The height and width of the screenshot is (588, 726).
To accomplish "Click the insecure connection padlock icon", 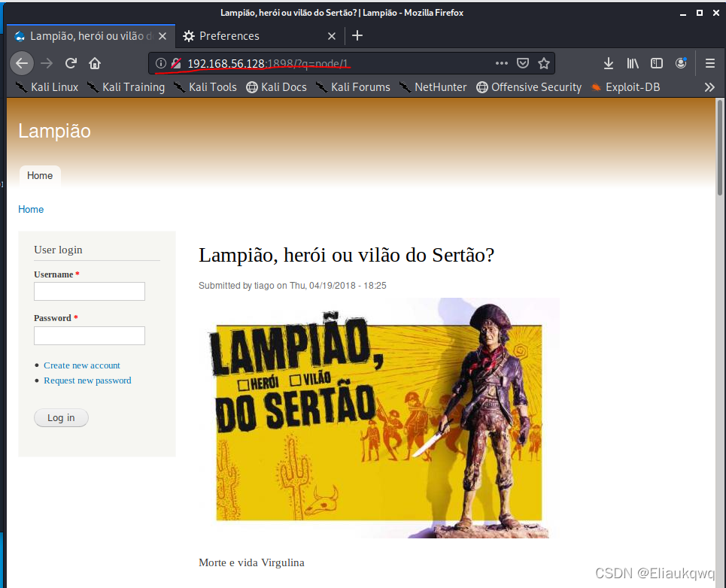I will point(176,63).
